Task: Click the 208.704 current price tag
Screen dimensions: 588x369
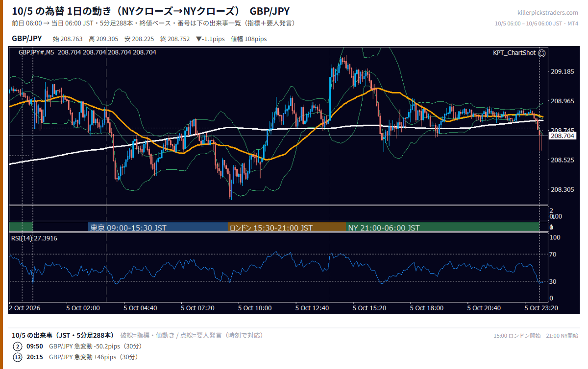Action: pos(563,136)
